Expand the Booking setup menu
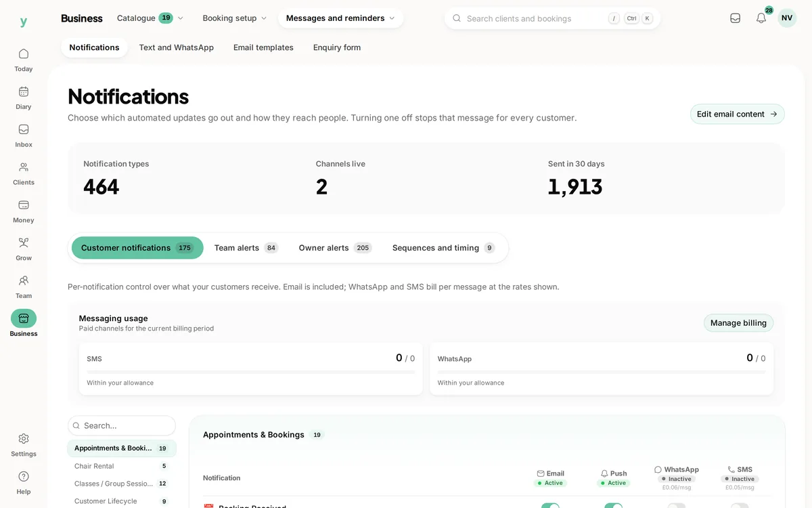The image size is (812, 508). coord(235,18)
